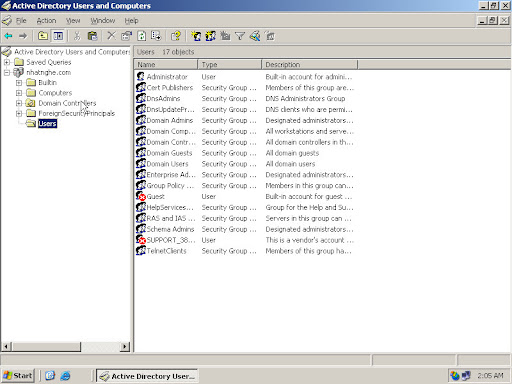Create a new group via toolbar icon
The image size is (512, 384).
(210, 36)
